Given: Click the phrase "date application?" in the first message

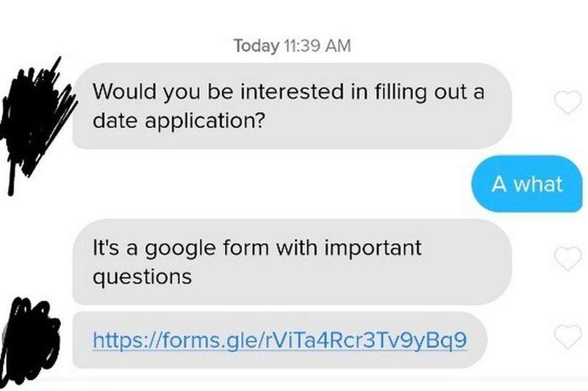Looking at the screenshot, I should coord(179,121).
